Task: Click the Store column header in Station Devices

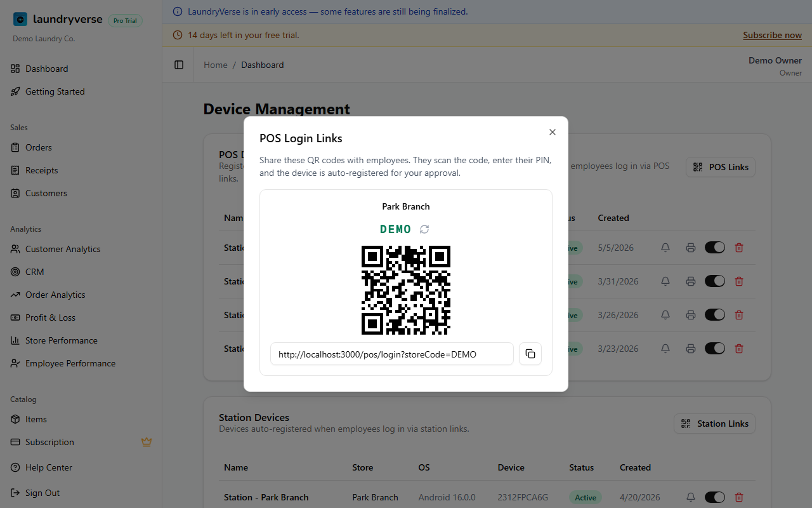Action: [363, 467]
